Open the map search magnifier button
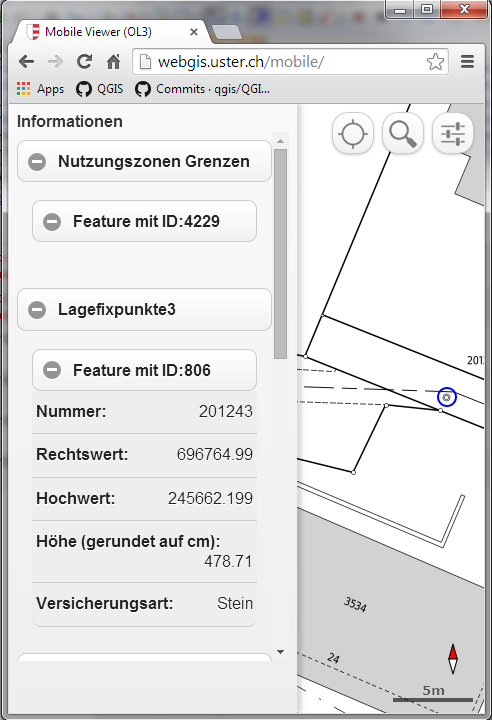This screenshot has height=720, width=492. point(402,134)
